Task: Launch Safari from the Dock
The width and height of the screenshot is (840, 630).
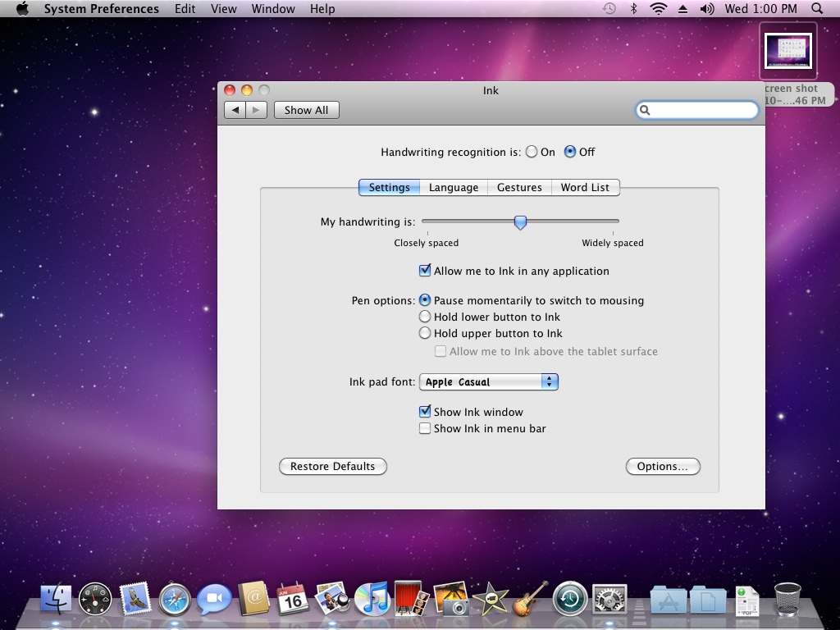Action: [175, 599]
